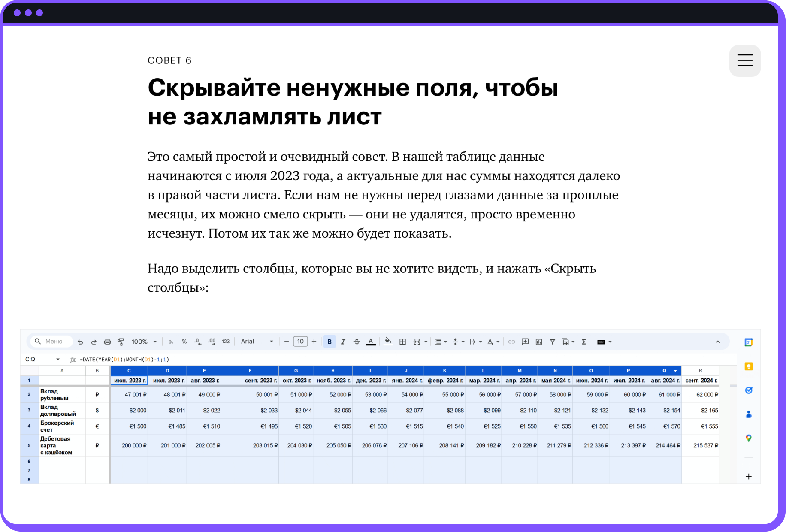This screenshot has height=532, width=786.
Task: Increase decimal places
Action: [212, 342]
